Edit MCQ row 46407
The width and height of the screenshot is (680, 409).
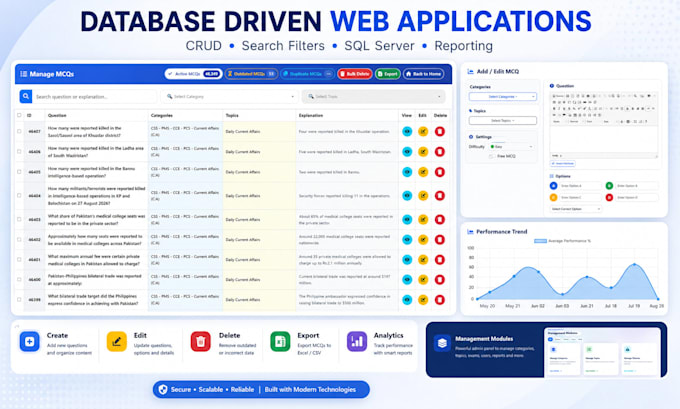[423, 131]
